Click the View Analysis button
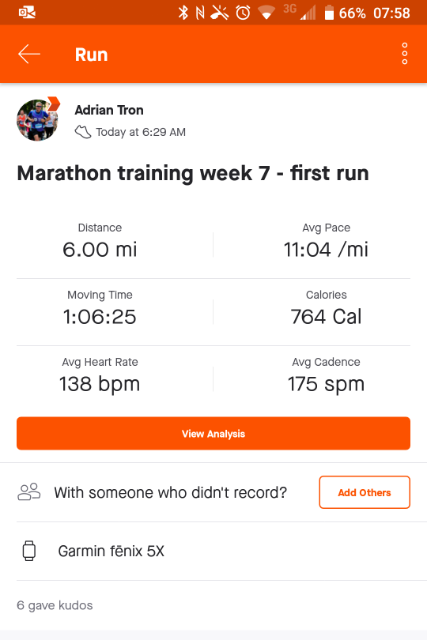The image size is (427, 640). click(x=214, y=433)
